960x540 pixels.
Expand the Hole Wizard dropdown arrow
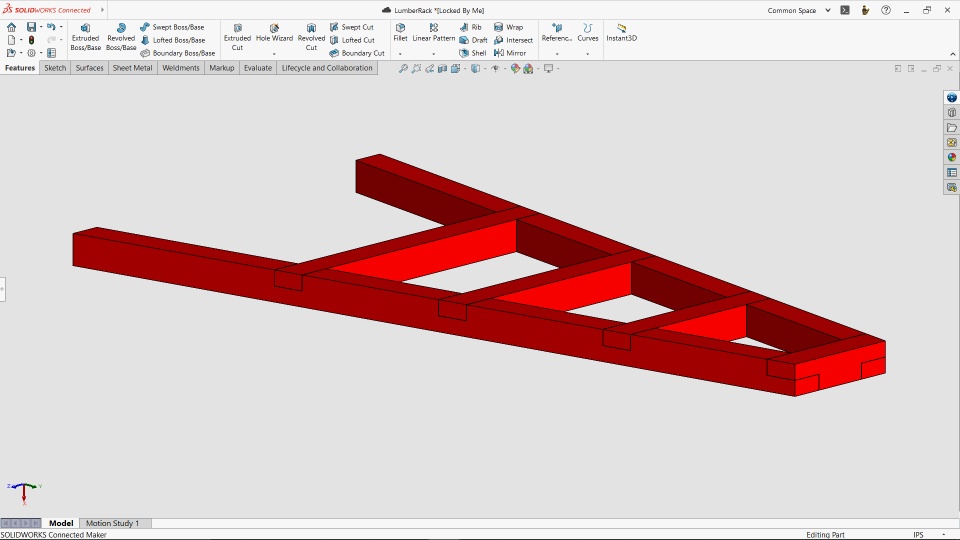point(274,53)
